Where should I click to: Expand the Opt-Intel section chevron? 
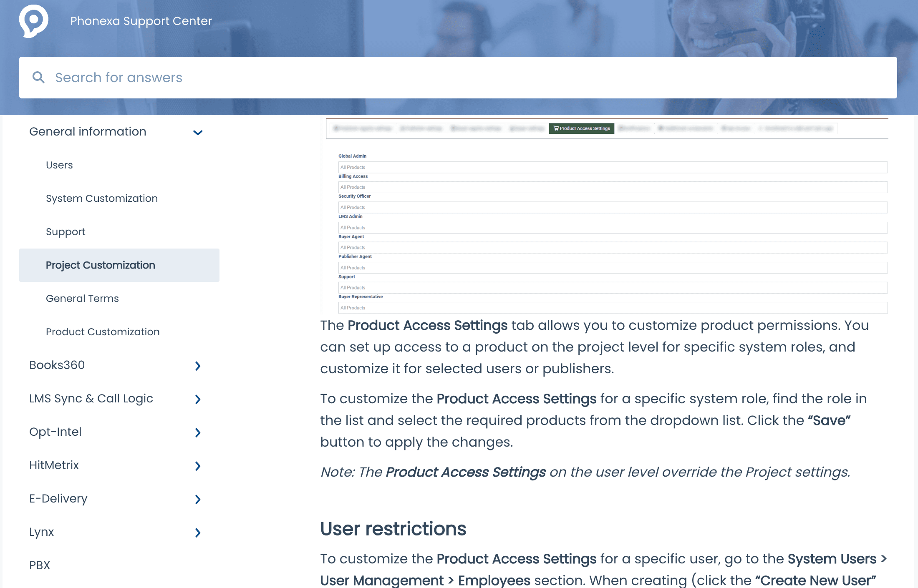point(198,433)
